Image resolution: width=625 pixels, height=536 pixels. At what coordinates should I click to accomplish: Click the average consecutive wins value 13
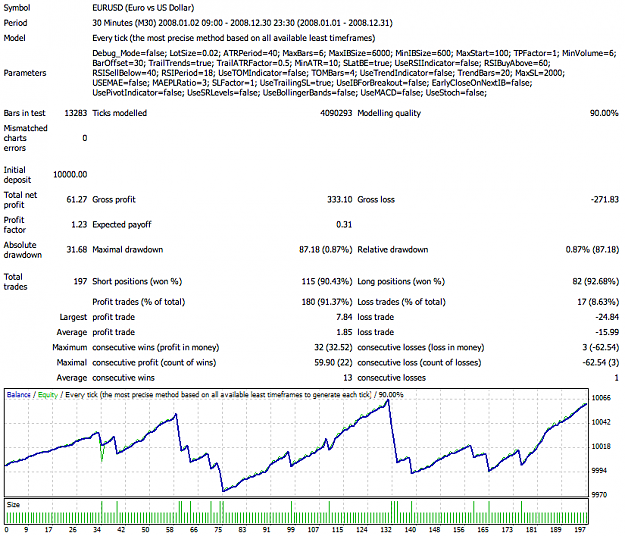(x=348, y=378)
